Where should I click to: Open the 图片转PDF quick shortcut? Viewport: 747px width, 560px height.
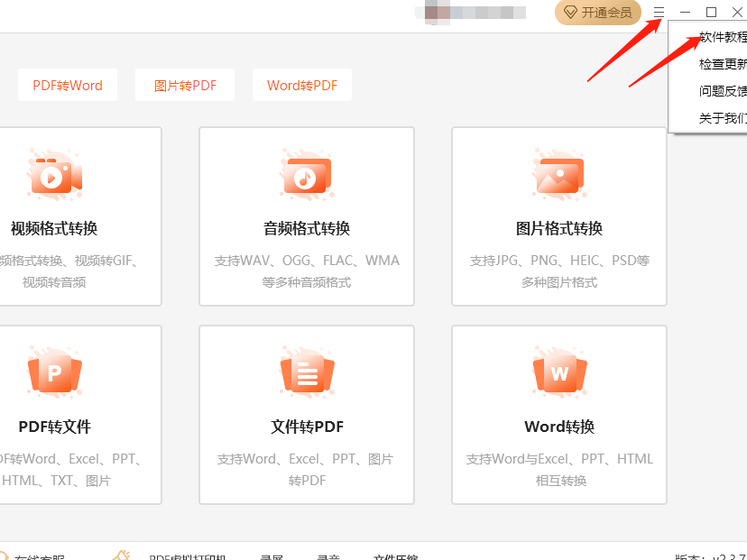185,85
